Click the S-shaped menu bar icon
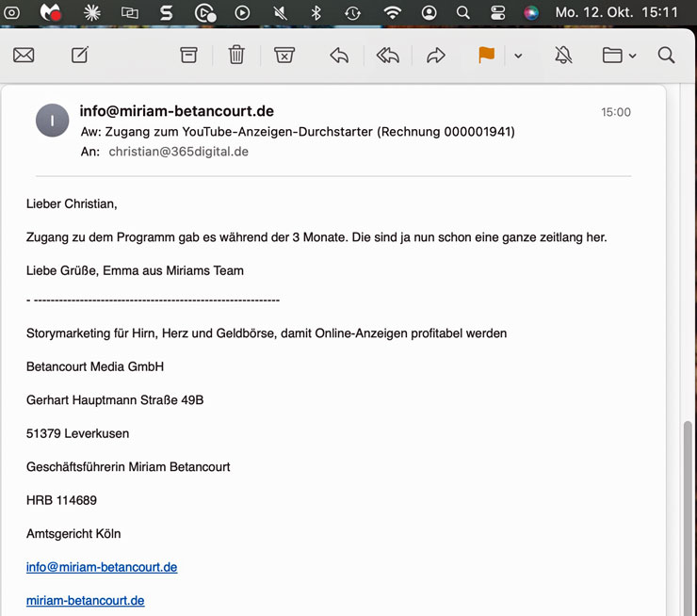 click(167, 13)
